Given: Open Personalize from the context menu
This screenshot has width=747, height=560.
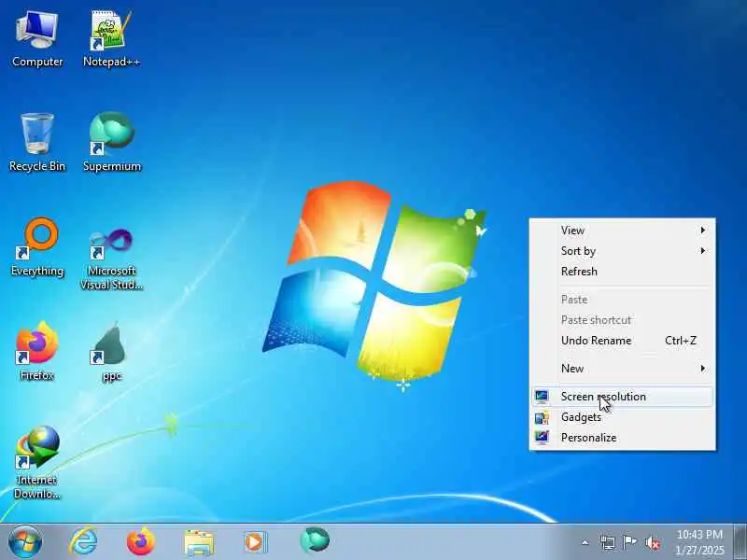Looking at the screenshot, I should point(622,438).
